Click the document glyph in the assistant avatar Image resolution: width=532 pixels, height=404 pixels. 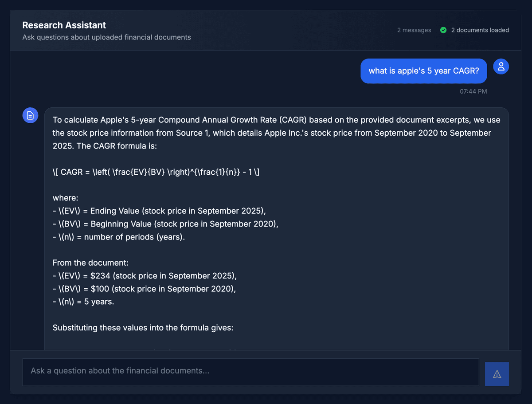pyautogui.click(x=30, y=115)
